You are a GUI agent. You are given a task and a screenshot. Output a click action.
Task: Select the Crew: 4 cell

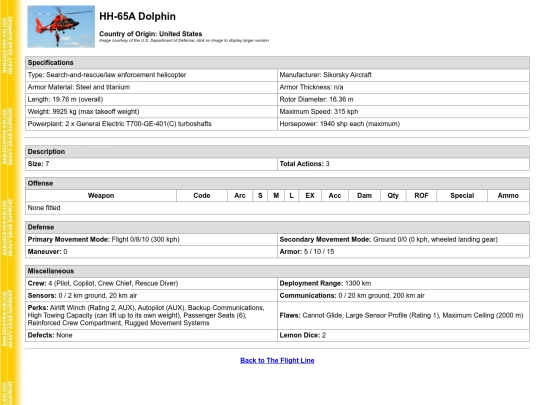click(151, 283)
